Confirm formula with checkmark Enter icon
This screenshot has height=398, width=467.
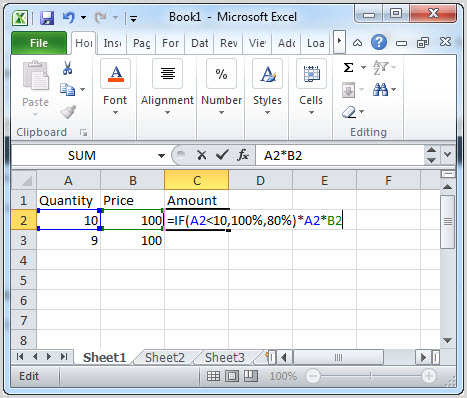click(222, 155)
